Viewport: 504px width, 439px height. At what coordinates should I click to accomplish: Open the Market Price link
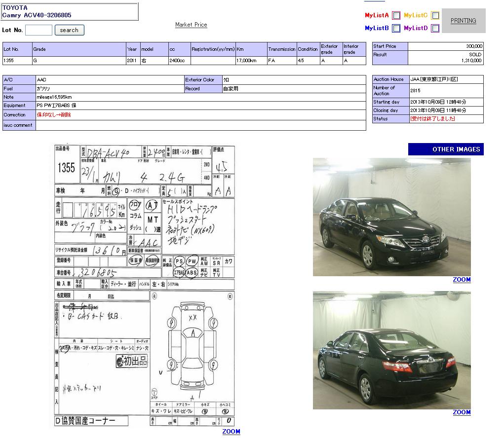[x=191, y=25]
